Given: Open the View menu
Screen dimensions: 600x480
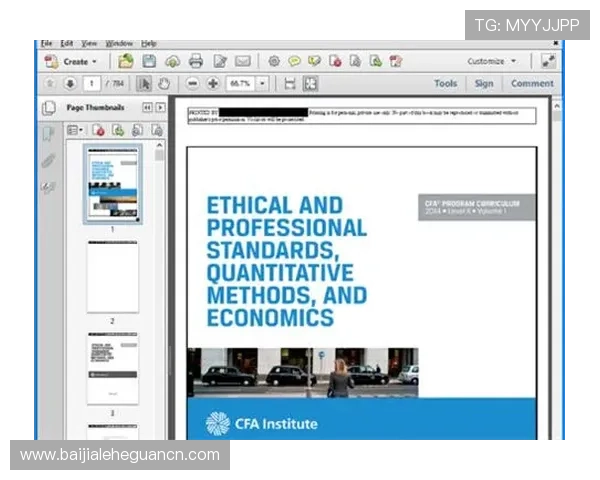Looking at the screenshot, I should (x=89, y=43).
